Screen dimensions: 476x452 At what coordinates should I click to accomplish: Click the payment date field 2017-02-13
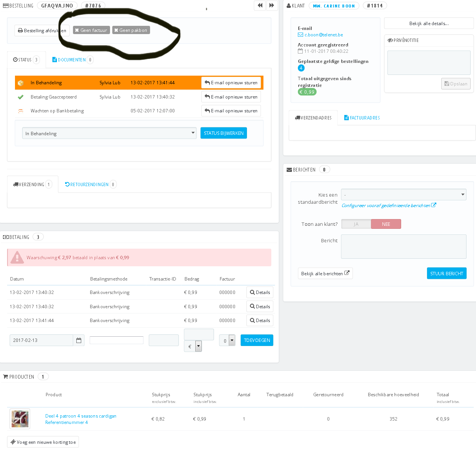point(41,340)
